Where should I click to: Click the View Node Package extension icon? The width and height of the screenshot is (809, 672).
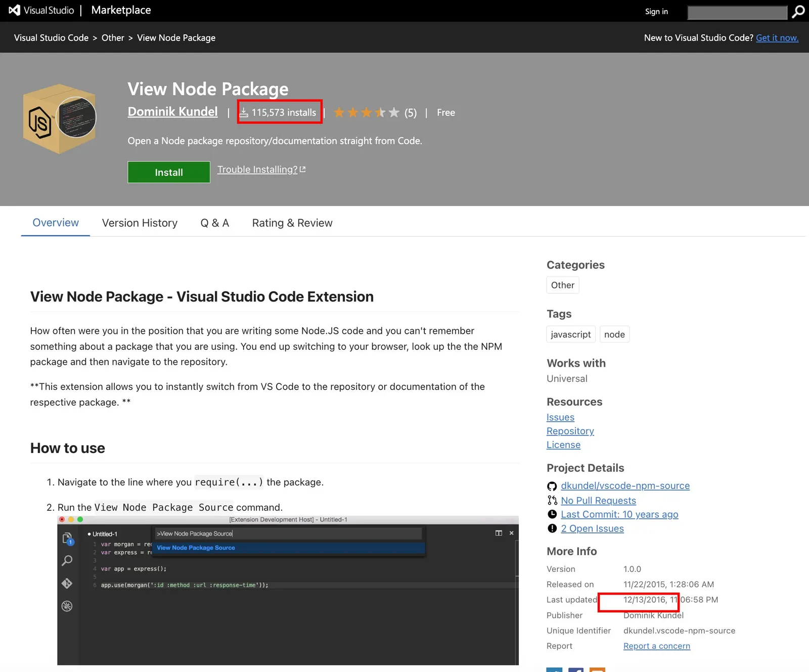60,119
